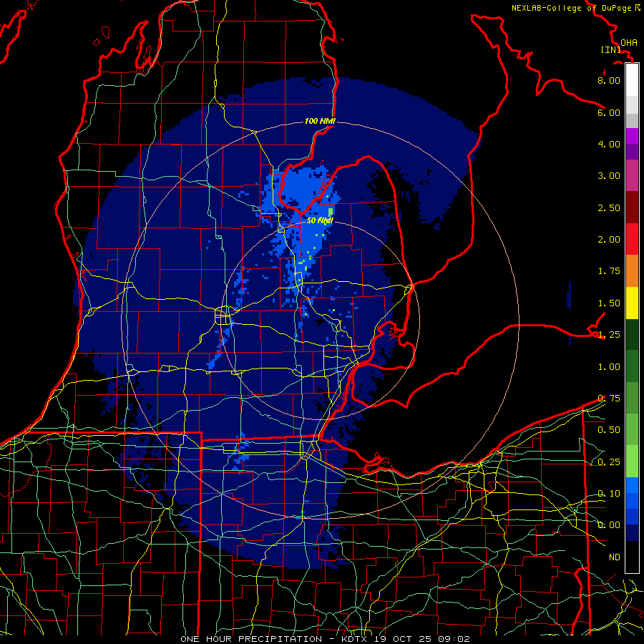Click the 2.00 scale value
The width and height of the screenshot is (644, 644).
[x=609, y=240]
